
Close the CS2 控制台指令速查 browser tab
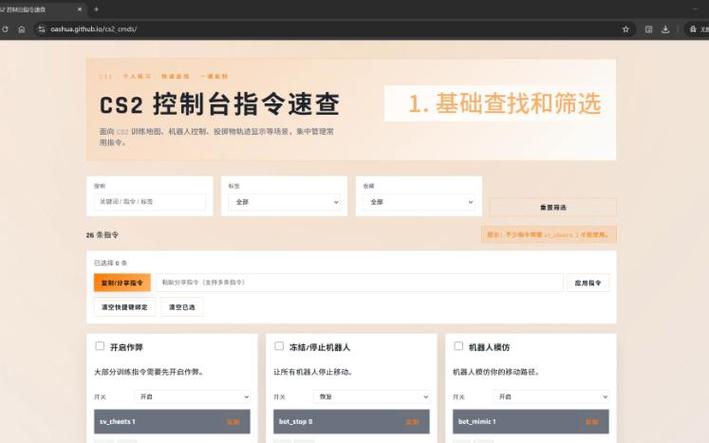pos(80,9)
